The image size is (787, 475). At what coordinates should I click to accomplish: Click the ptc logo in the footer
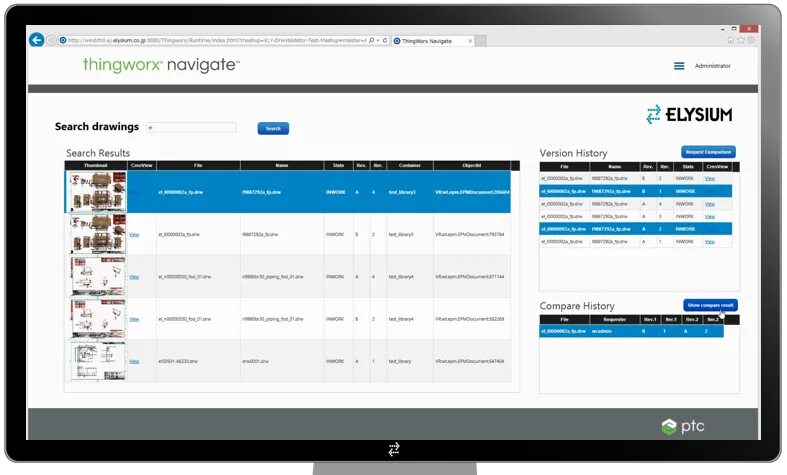tap(683, 426)
